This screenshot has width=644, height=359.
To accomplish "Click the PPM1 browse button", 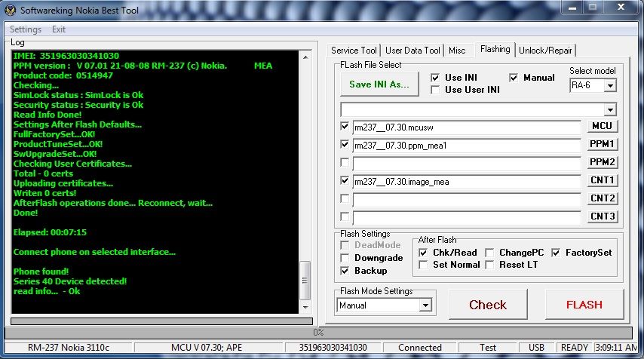I will pos(602,144).
